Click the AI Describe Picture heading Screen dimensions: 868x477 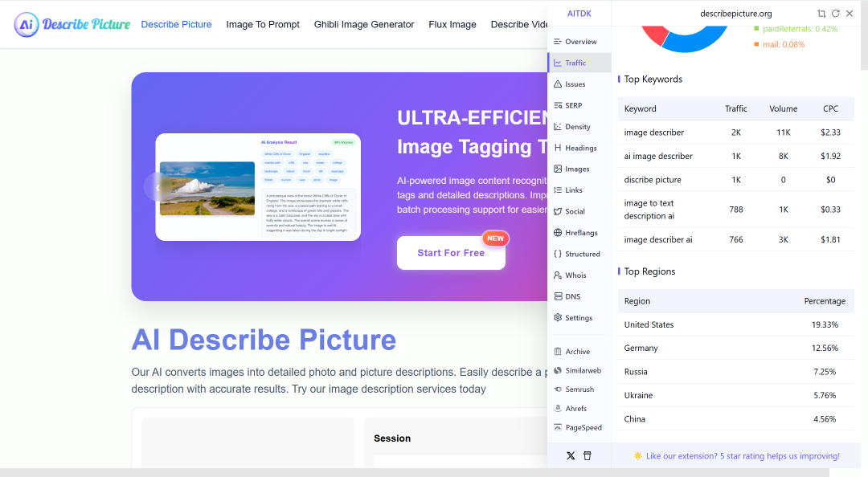264,340
